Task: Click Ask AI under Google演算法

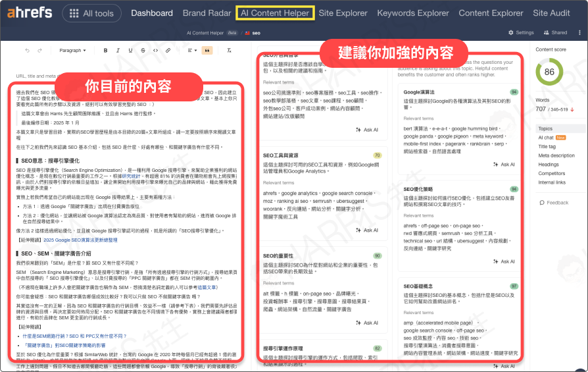Action: (504, 165)
